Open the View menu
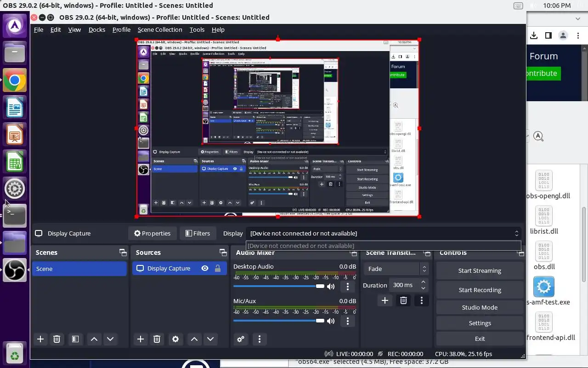Image resolution: width=588 pixels, height=368 pixels. (x=74, y=29)
